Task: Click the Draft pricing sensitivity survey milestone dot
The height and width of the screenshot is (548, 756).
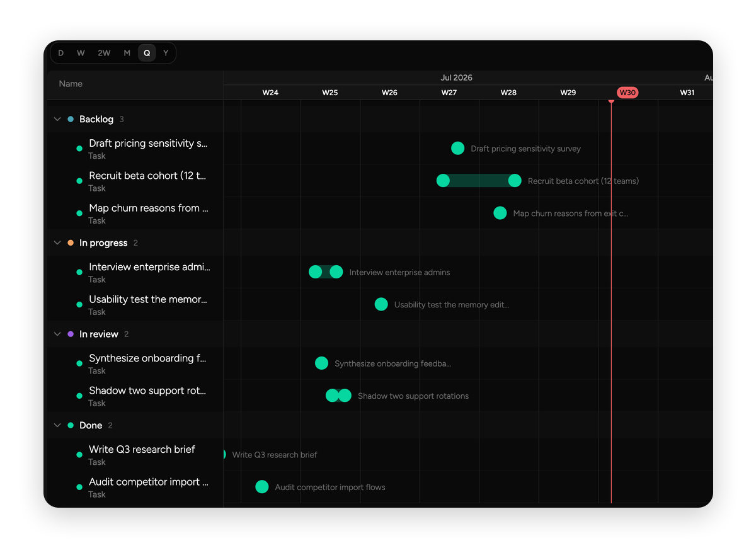Action: (x=458, y=148)
